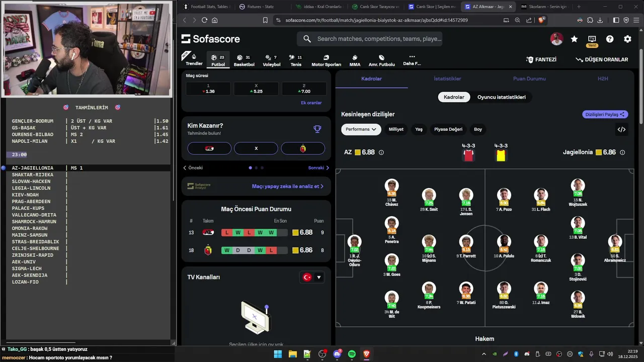The height and width of the screenshot is (362, 644).
Task: Click AZ rating info icon
Action: (381, 152)
